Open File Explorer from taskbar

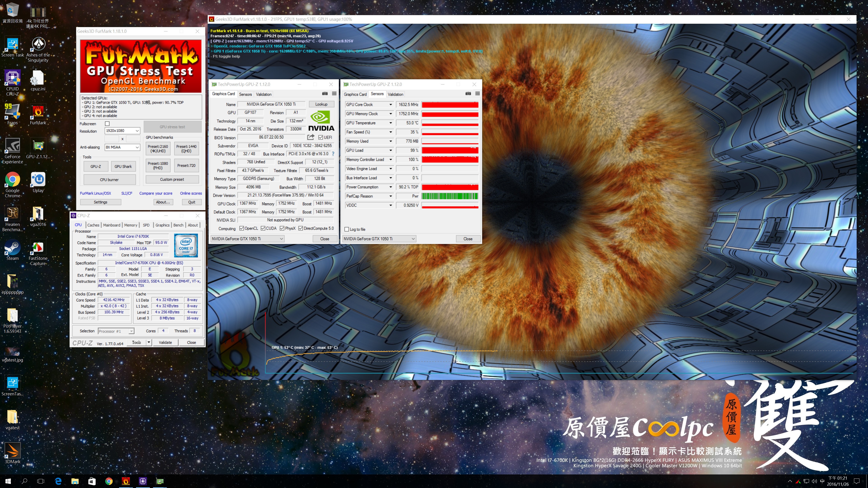[x=75, y=481]
